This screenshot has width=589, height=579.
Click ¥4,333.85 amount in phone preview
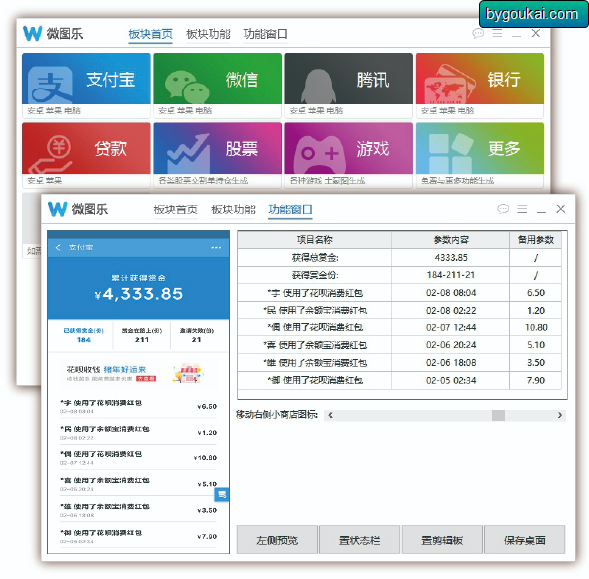pos(139,294)
